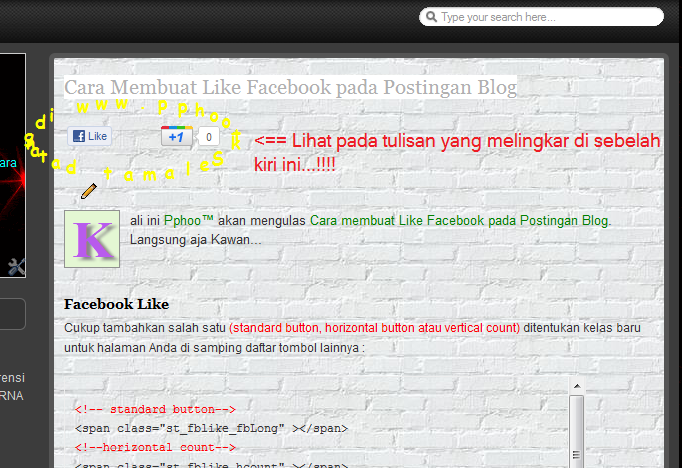Click the text 'Langsung aja Kawan...'
This screenshot has height=468, width=682.
pyautogui.click(x=196, y=240)
